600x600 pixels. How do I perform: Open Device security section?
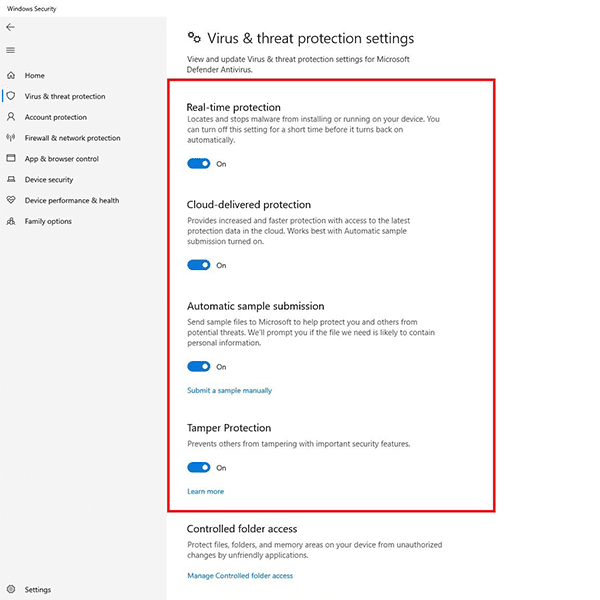coord(49,179)
